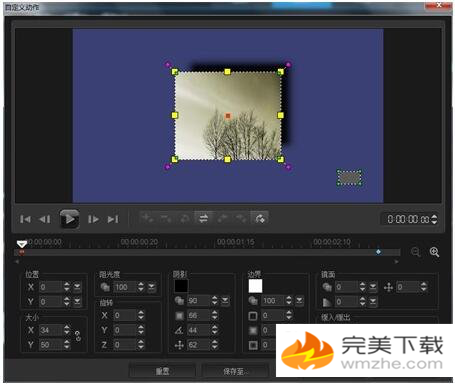The image size is (455, 385).
Task: Click the mirror opacity icon
Action: coord(327,287)
